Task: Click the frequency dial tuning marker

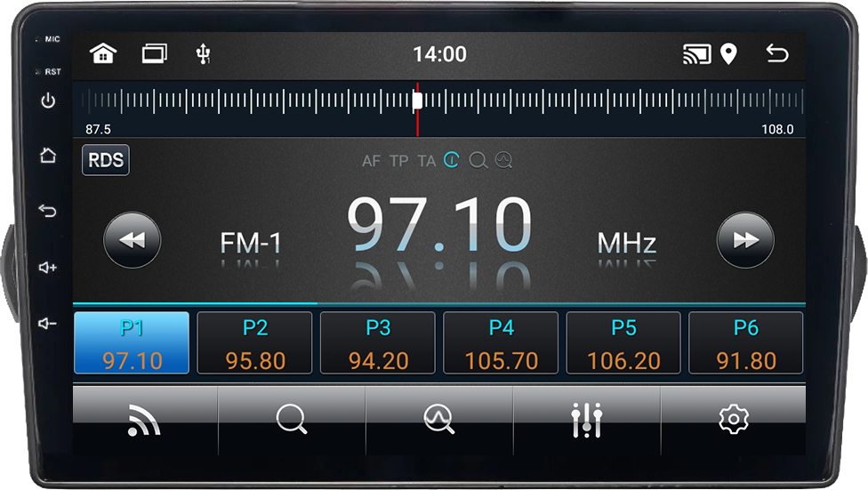Action: 417,101
